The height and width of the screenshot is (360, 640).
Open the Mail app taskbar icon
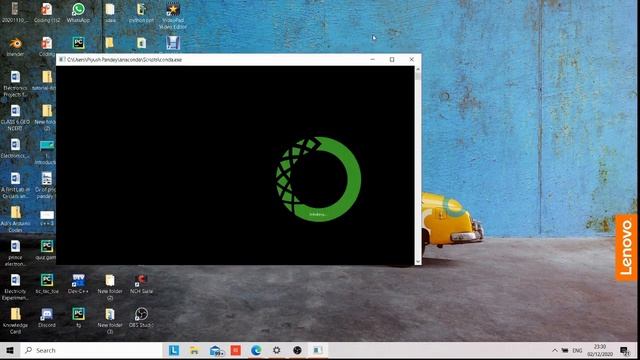[x=216, y=351]
